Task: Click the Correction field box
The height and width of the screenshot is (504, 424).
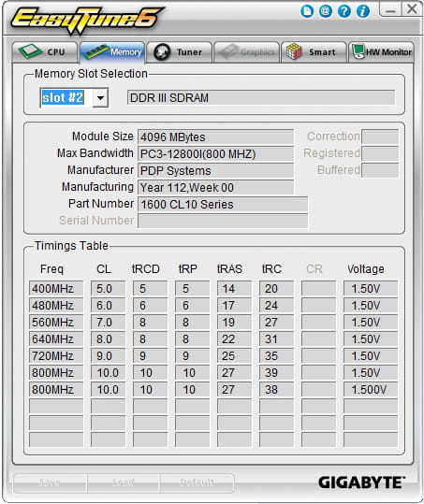Action: click(x=380, y=137)
